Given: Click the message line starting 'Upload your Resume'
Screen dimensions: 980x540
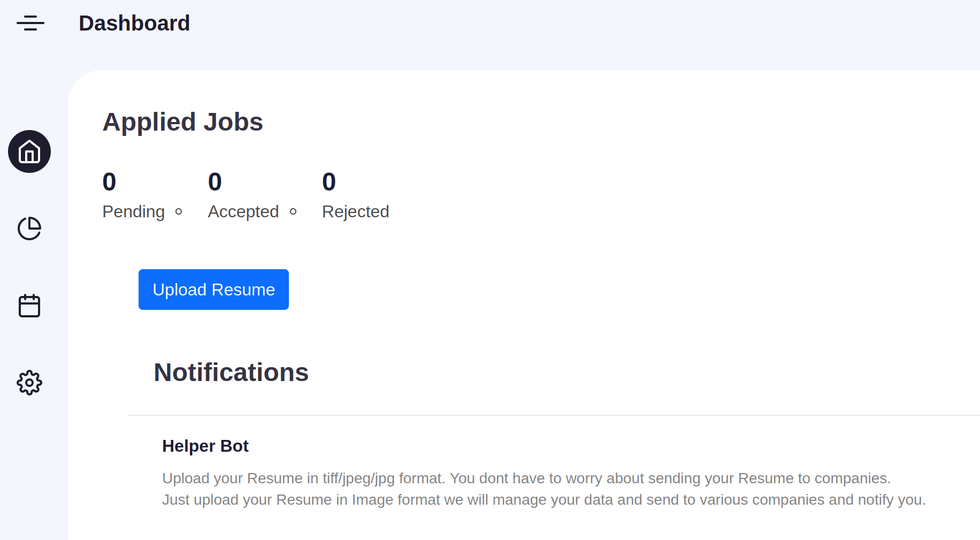Looking at the screenshot, I should (526, 478).
